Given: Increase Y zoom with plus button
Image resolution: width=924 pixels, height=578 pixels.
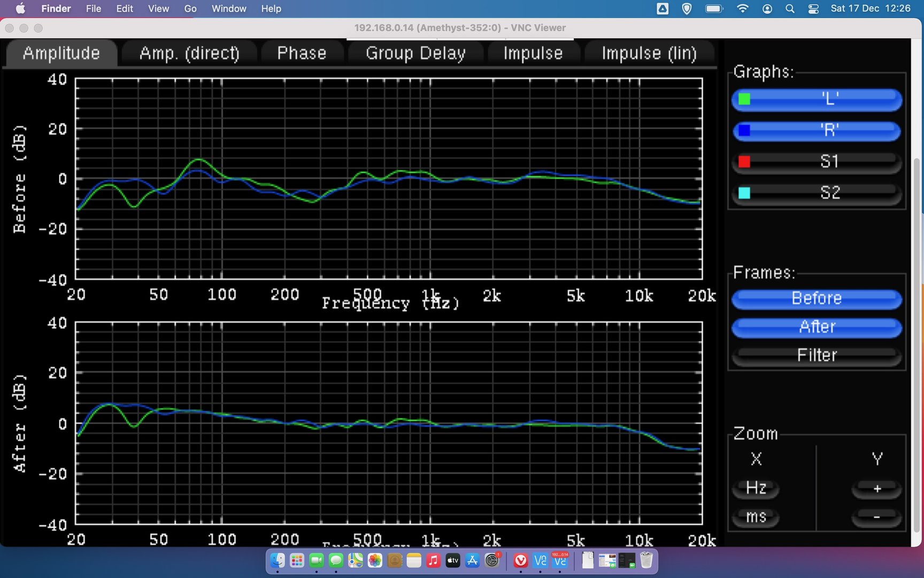Looking at the screenshot, I should click(876, 488).
